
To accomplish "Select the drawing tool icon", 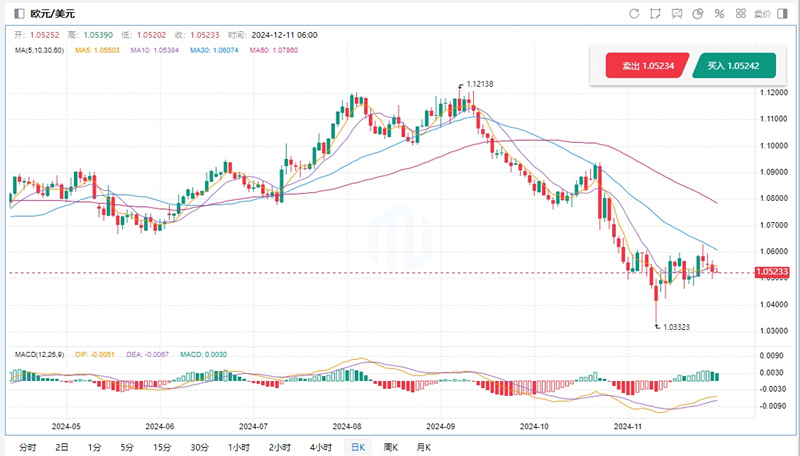I will [655, 14].
